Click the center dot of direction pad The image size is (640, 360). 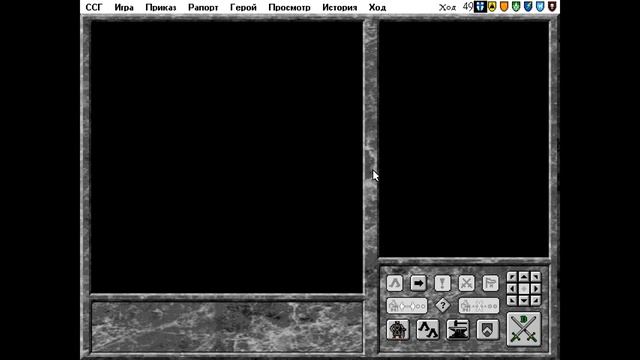pos(524,289)
